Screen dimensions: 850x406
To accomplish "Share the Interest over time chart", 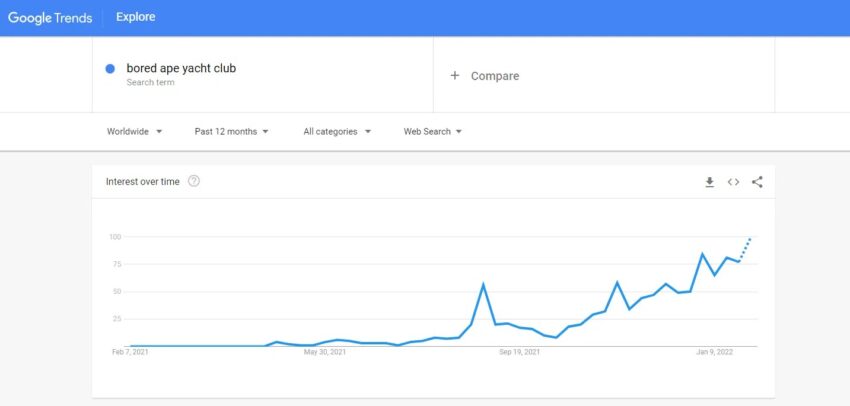I will [757, 182].
